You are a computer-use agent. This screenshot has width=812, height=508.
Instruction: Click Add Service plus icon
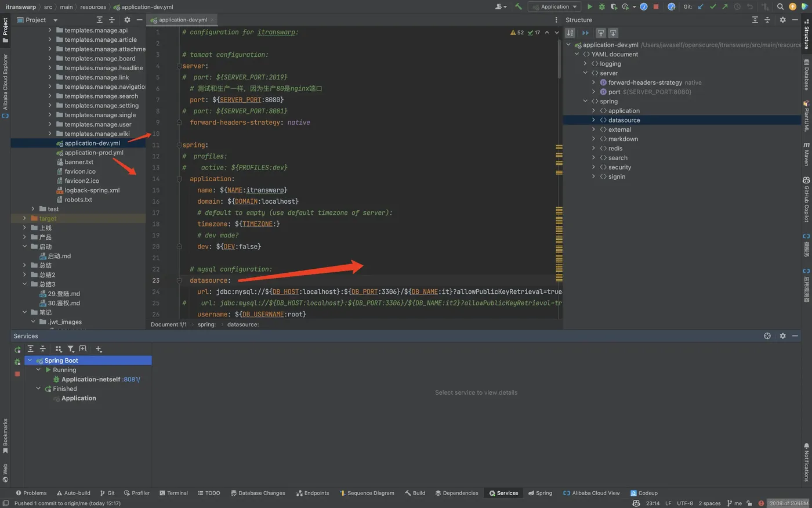99,349
